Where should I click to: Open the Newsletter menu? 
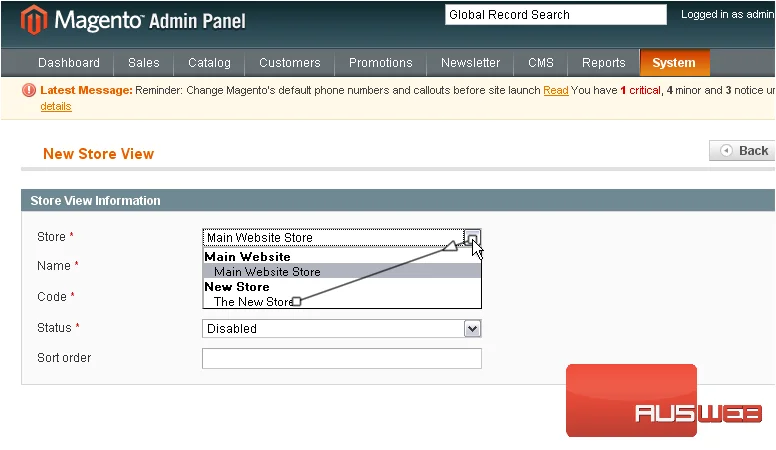pyautogui.click(x=470, y=63)
